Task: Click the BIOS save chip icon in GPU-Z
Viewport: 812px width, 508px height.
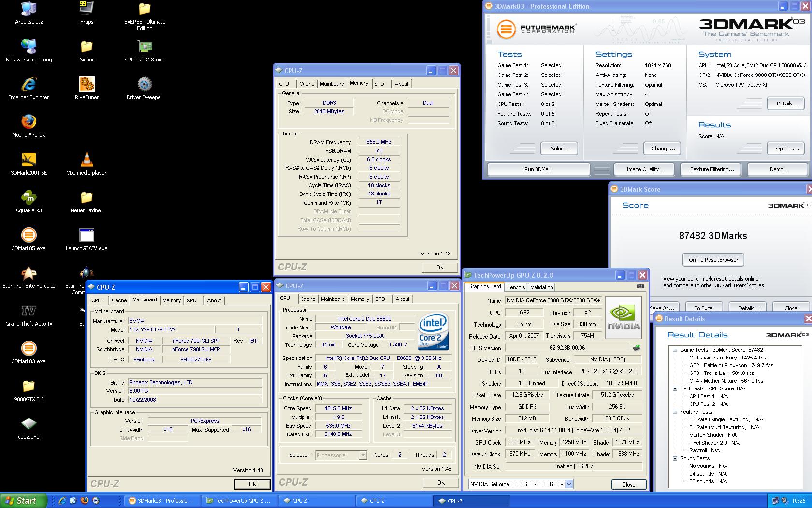Action: click(x=637, y=347)
